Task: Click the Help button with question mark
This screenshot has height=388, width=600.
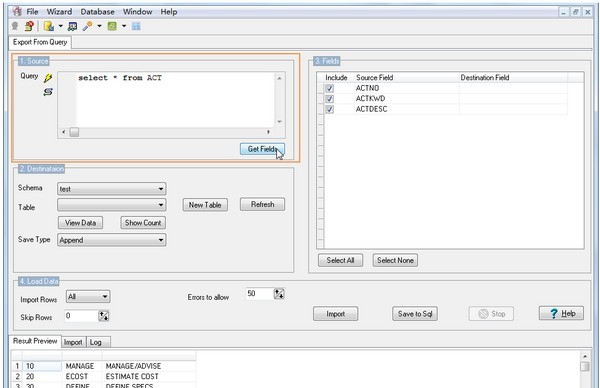Action: pos(561,313)
